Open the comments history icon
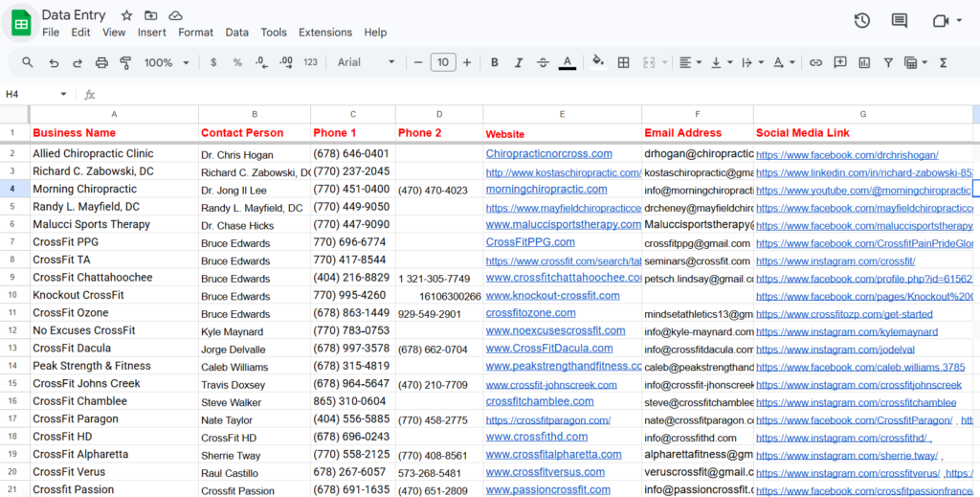The height and width of the screenshot is (497, 980). pyautogui.click(x=900, y=21)
